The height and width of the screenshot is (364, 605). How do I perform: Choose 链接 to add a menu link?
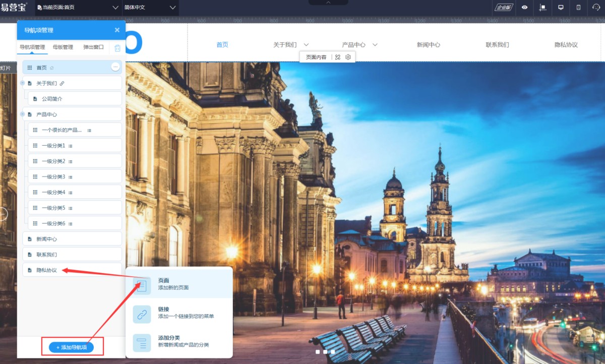coord(179,313)
